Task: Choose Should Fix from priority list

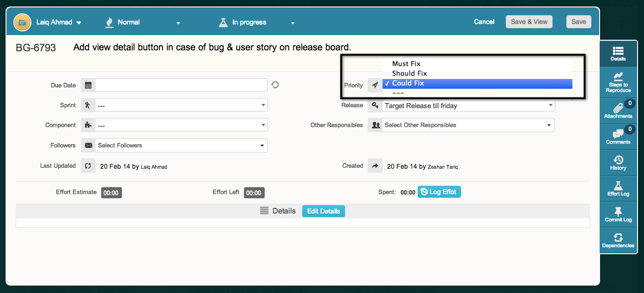Action: click(x=409, y=73)
